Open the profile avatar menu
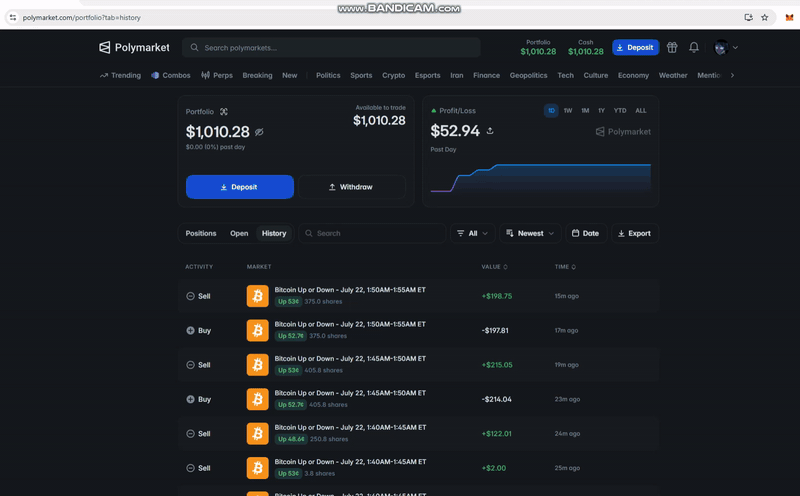The image size is (800, 496). point(721,47)
